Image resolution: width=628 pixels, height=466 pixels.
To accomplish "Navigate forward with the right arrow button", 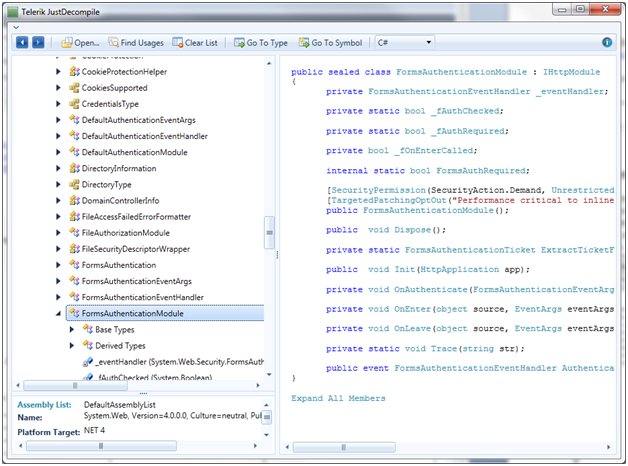I will pyautogui.click(x=38, y=42).
